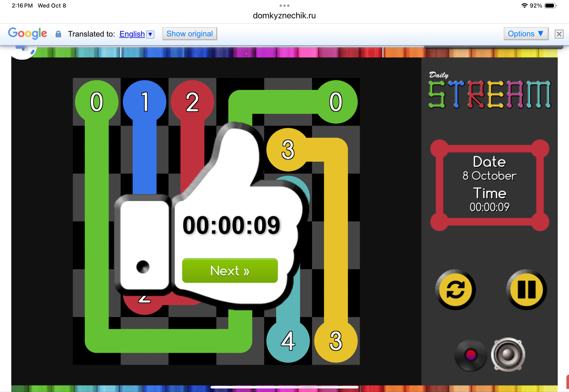This screenshot has width=569, height=392.
Task: Click the domkyznechik.ru address bar
Action: pyautogui.click(x=284, y=16)
